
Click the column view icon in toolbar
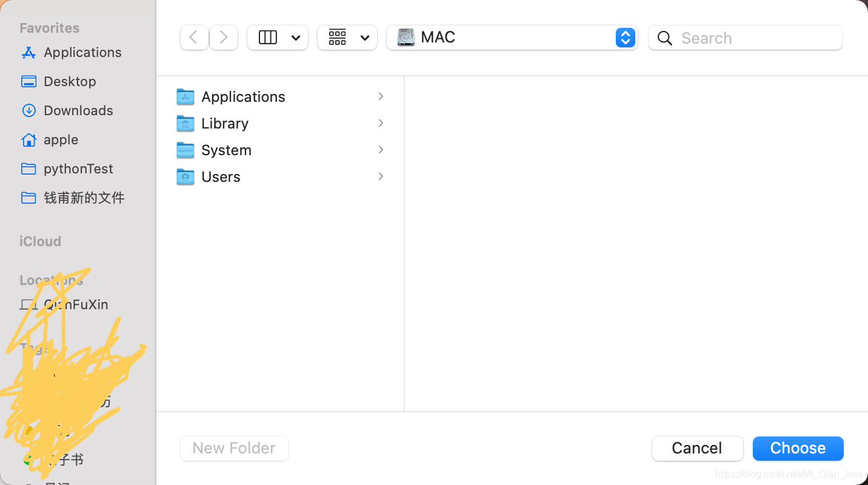[x=268, y=38]
